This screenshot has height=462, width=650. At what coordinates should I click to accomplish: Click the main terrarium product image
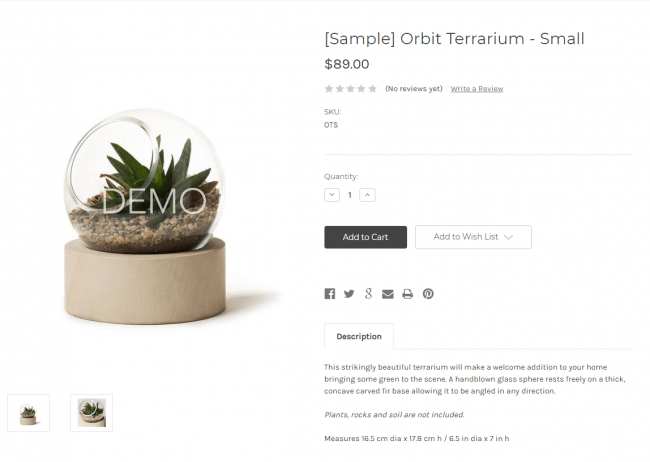[x=145, y=216]
